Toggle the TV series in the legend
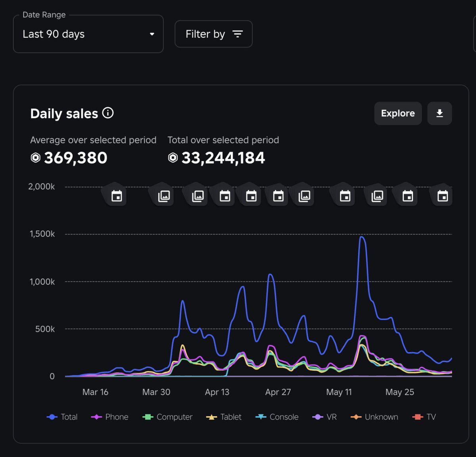 click(424, 417)
